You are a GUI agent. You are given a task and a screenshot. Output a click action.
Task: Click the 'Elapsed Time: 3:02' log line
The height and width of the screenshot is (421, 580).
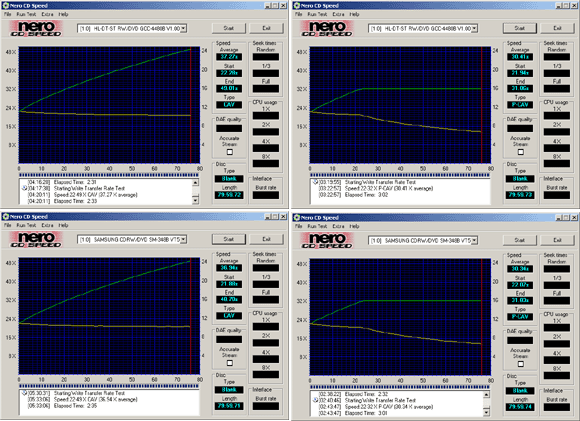pos(367,195)
